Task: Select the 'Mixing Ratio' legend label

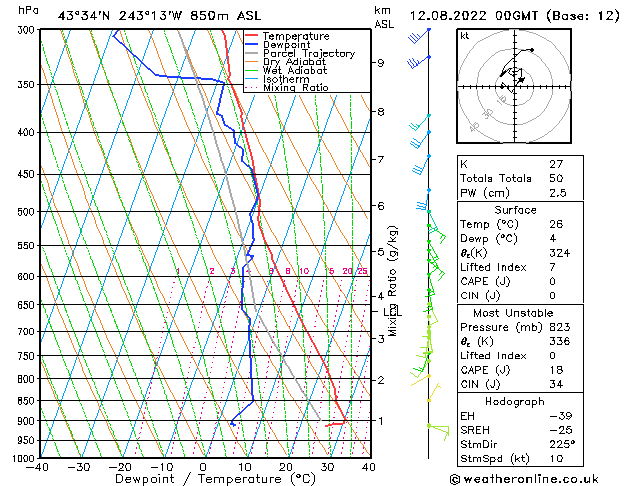Action: click(x=296, y=87)
